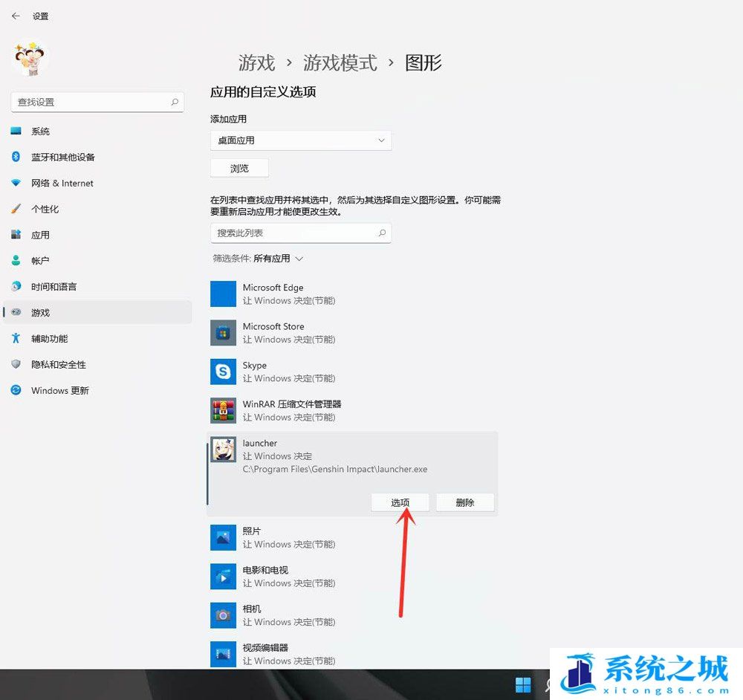This screenshot has height=700, width=743.
Task: Click the back arrow at top left
Action: [15, 16]
